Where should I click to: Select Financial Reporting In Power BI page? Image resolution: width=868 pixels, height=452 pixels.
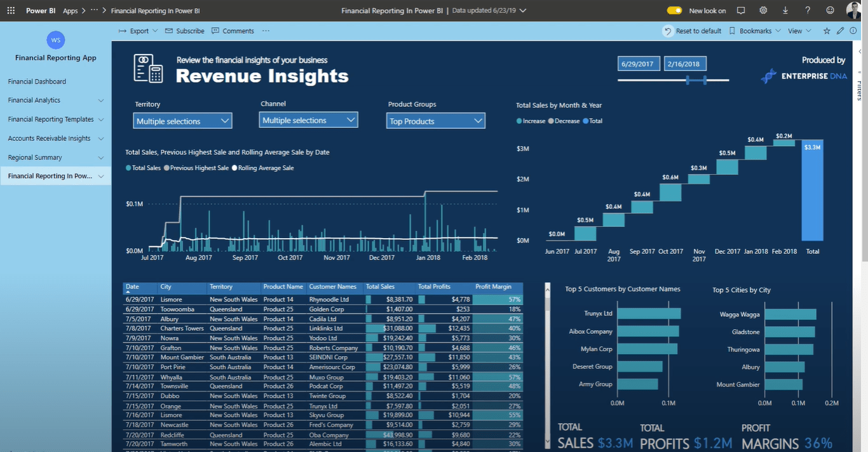(x=55, y=176)
